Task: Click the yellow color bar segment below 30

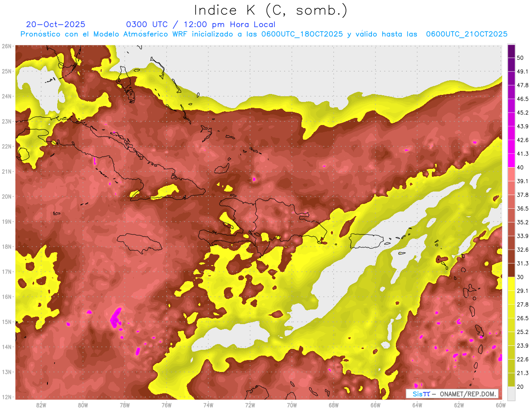Action: point(511,284)
